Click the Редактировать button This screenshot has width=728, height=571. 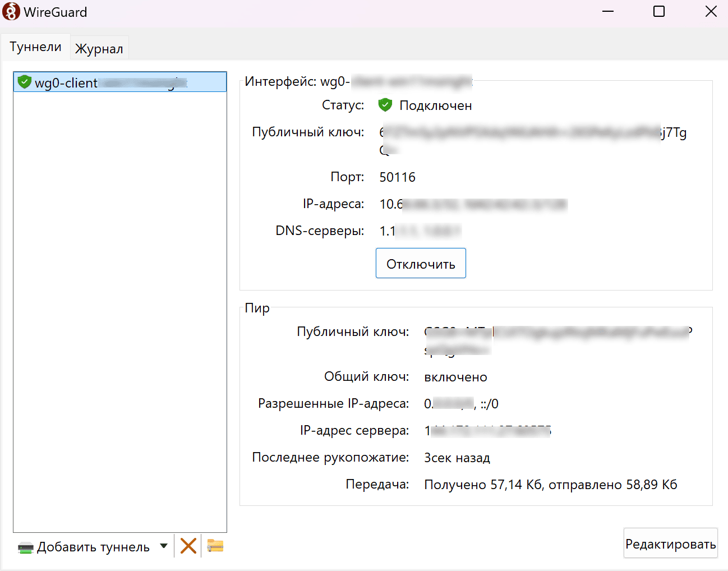tap(671, 544)
